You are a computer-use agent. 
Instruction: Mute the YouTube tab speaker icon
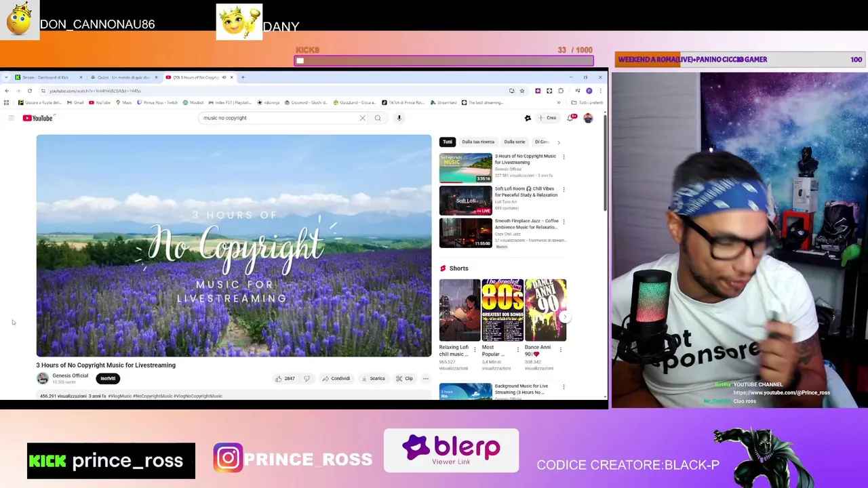pos(224,77)
